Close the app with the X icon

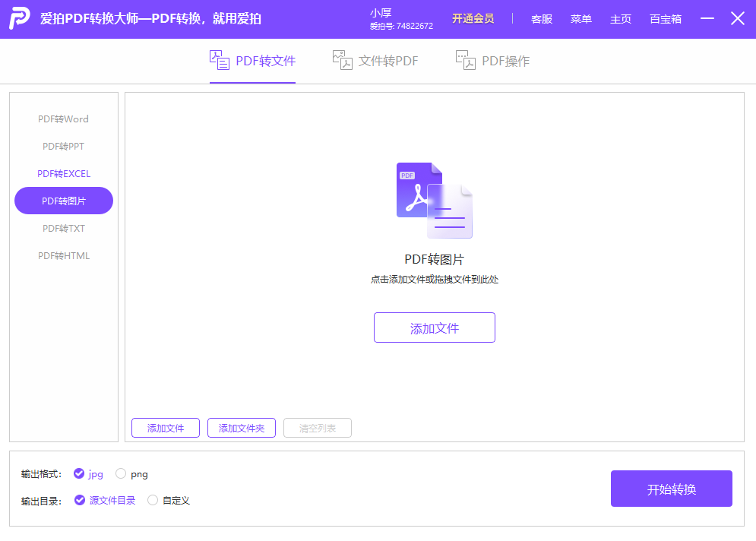click(x=737, y=18)
